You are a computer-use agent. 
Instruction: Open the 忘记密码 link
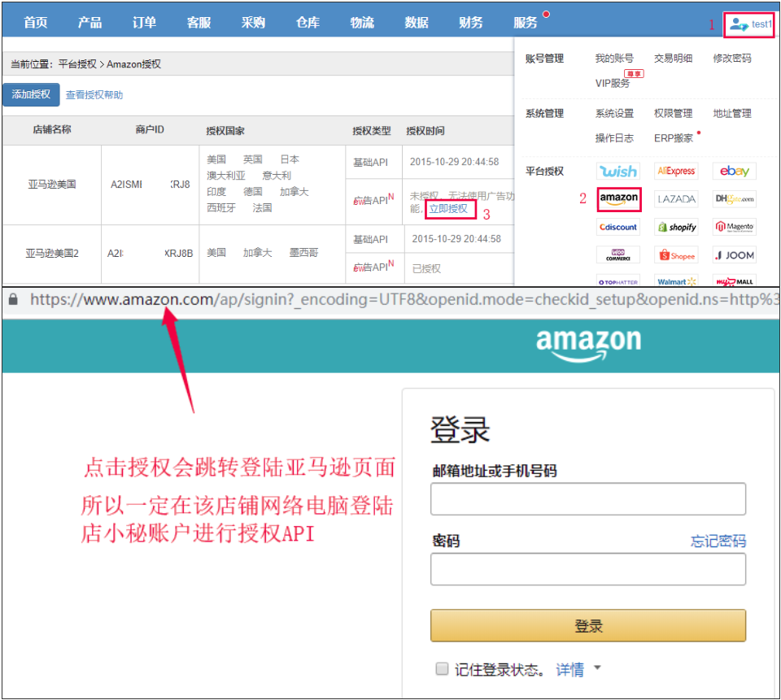718,541
